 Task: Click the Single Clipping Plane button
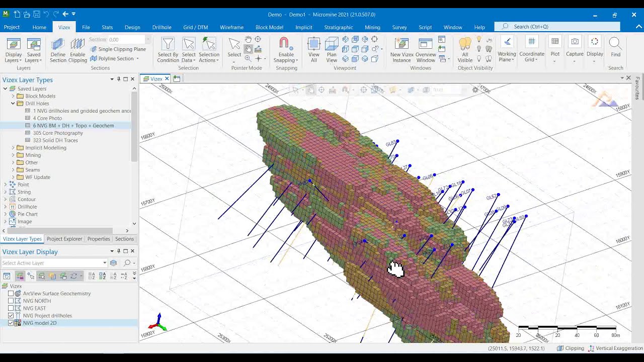click(x=118, y=49)
